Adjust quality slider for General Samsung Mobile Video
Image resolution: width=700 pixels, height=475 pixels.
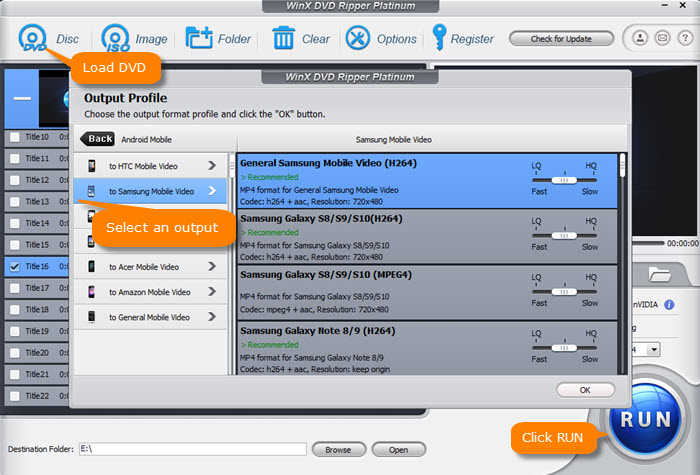[x=564, y=180]
